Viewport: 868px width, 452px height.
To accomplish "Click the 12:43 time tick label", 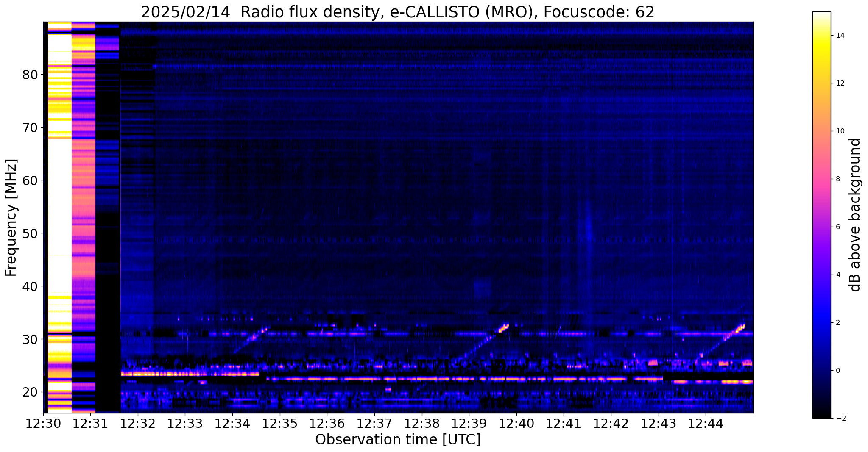I will [x=658, y=423].
